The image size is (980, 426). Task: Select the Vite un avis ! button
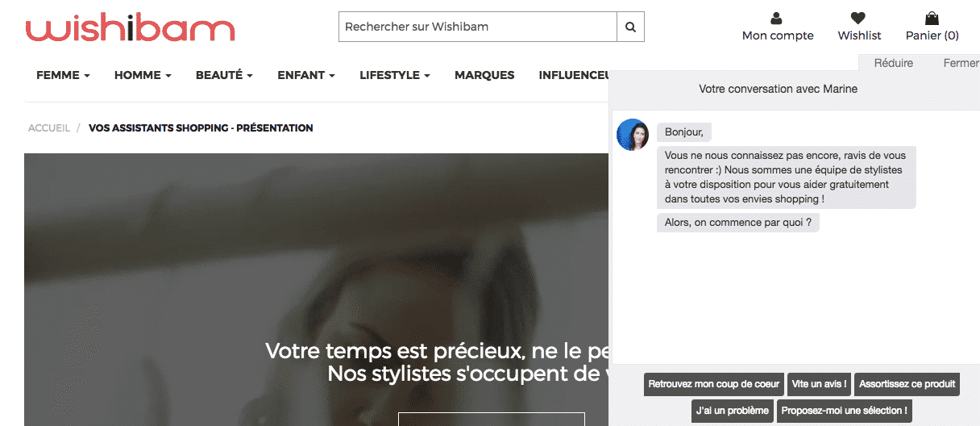[x=819, y=384]
